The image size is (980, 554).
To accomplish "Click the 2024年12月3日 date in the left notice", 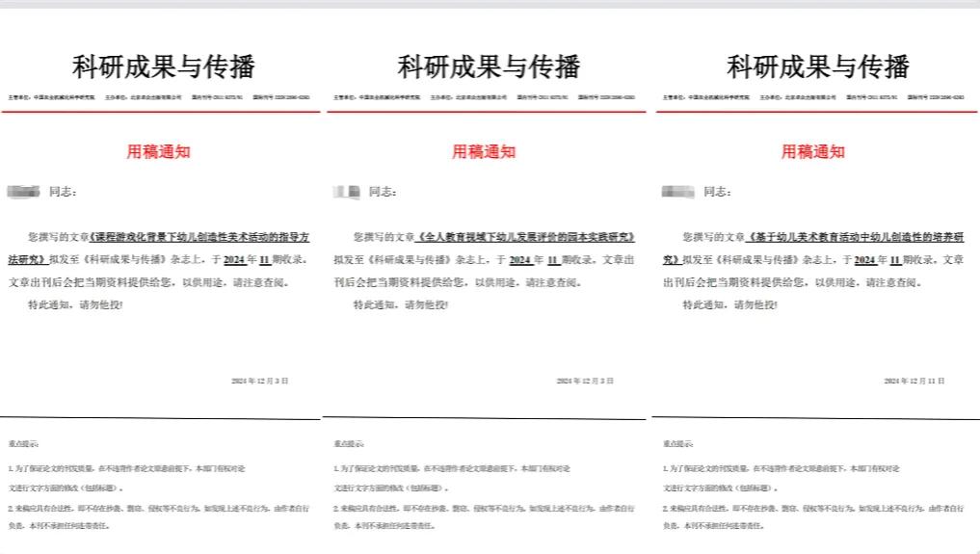I will tap(260, 382).
